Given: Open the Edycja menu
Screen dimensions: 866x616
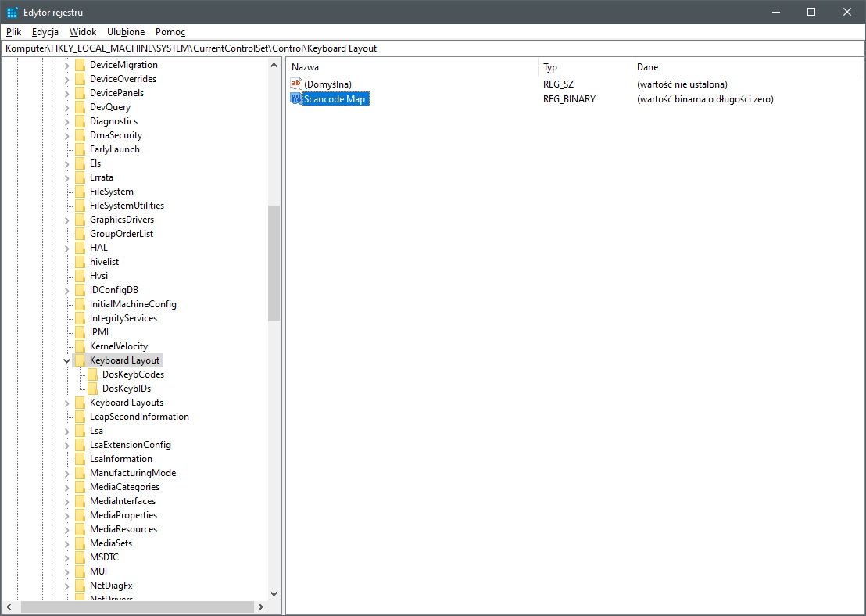Looking at the screenshot, I should click(x=45, y=32).
